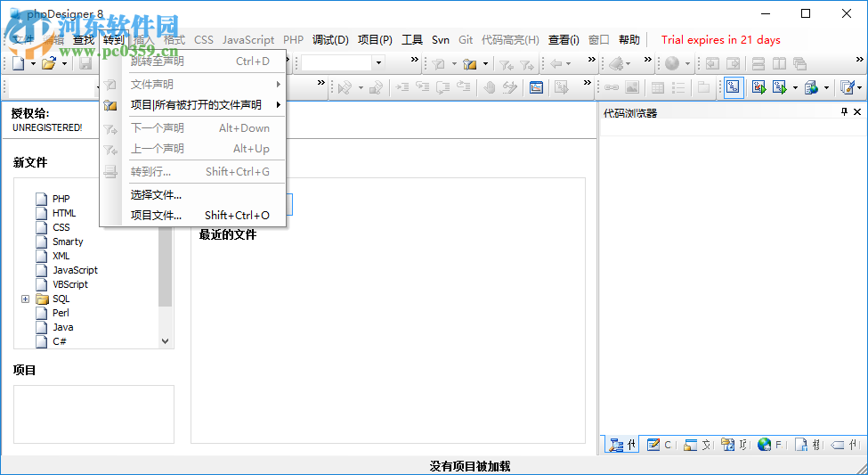Open dropdown beside filter folder toolbar icon
Viewport: 868px width, 475px height.
coord(485,64)
